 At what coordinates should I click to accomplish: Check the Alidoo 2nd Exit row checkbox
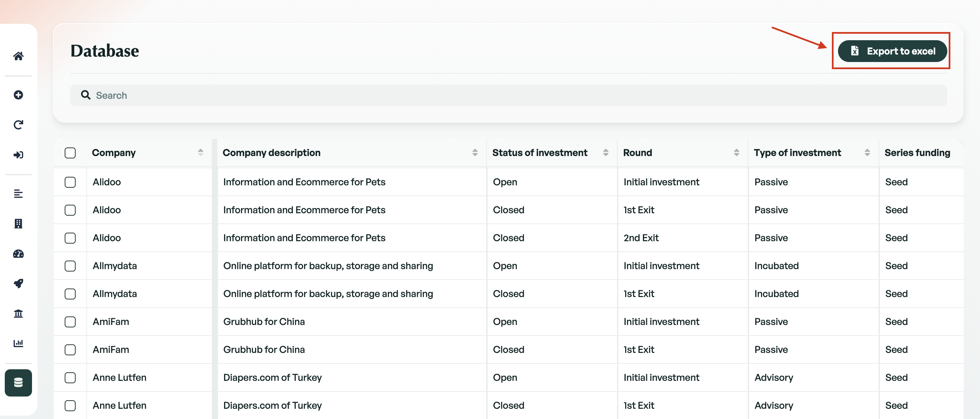coord(70,238)
